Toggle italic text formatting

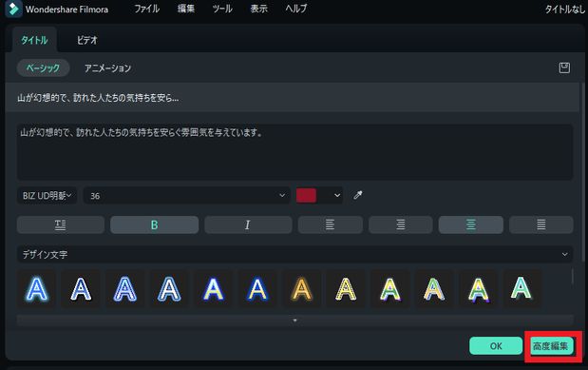pyautogui.click(x=248, y=225)
